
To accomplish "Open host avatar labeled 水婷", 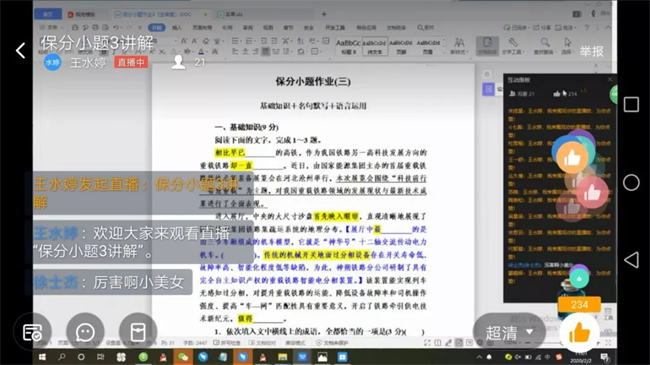I will [x=53, y=63].
